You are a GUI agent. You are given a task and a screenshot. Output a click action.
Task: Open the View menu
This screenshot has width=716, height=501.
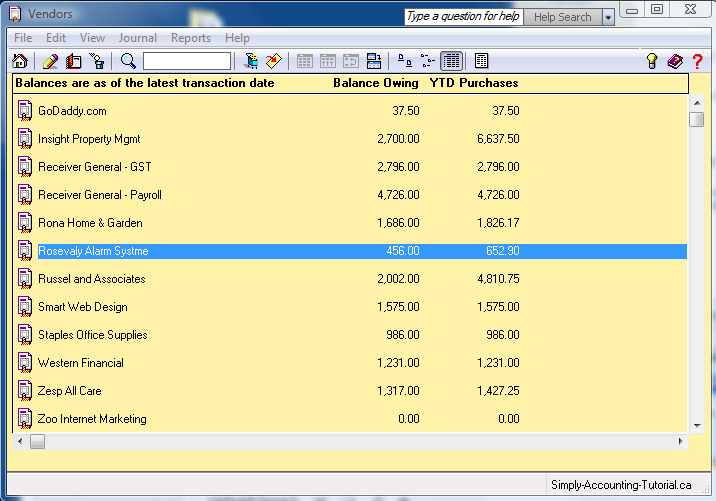[x=92, y=38]
